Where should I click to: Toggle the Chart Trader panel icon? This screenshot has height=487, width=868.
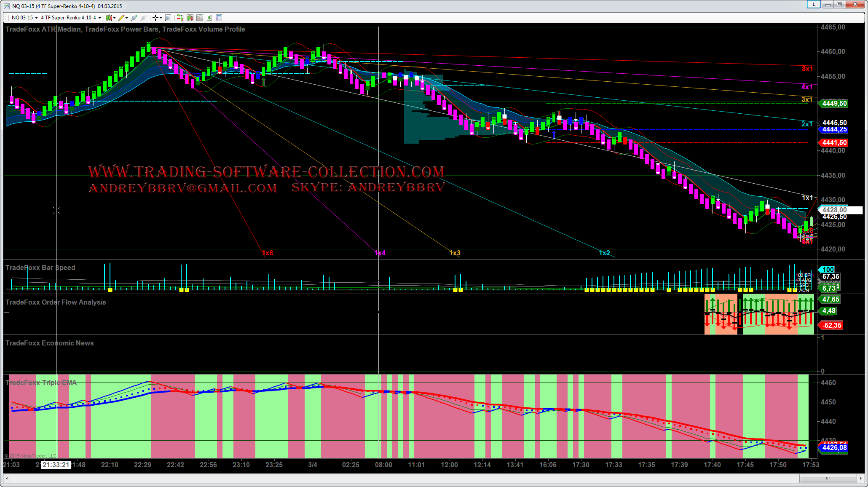tap(180, 18)
